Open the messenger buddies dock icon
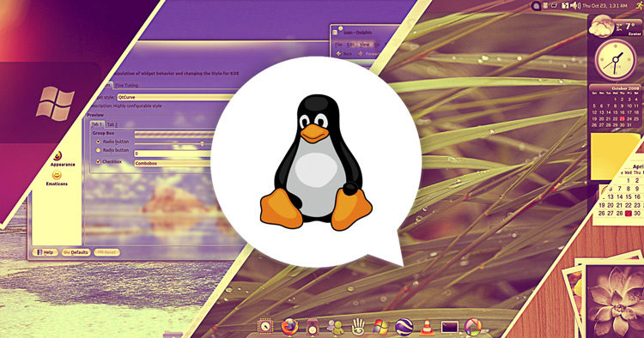Viewport: 644px width, 338px height. (336, 327)
